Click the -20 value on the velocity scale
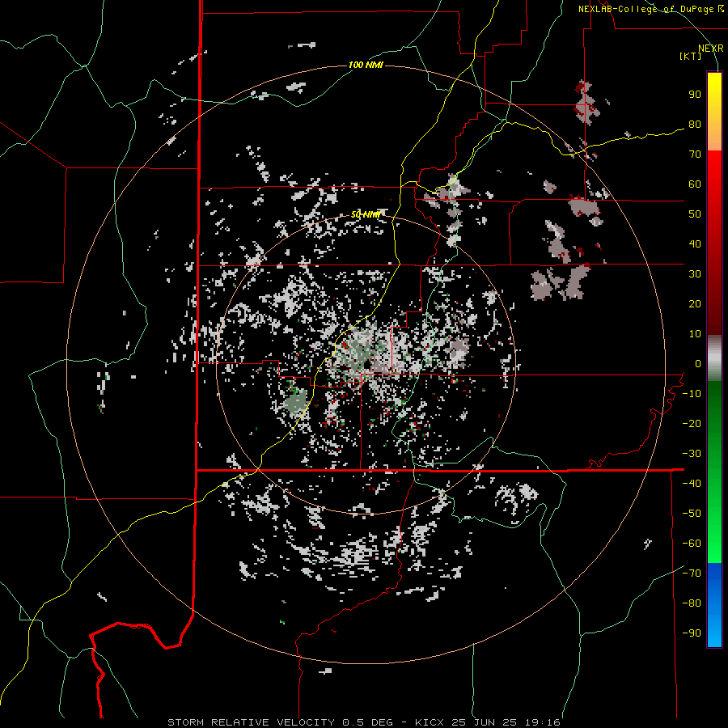This screenshot has height=728, width=728. (692, 423)
